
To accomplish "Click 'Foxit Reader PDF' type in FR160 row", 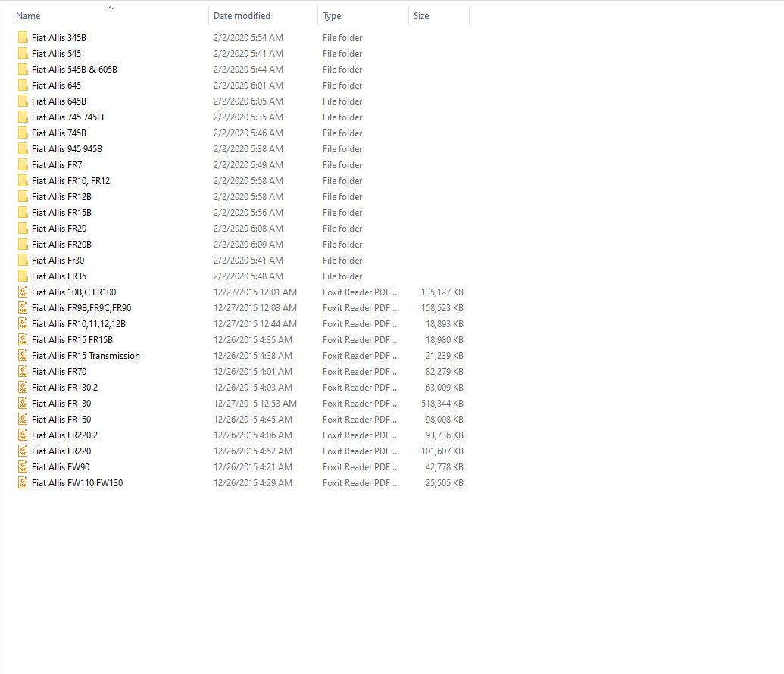I will click(361, 419).
